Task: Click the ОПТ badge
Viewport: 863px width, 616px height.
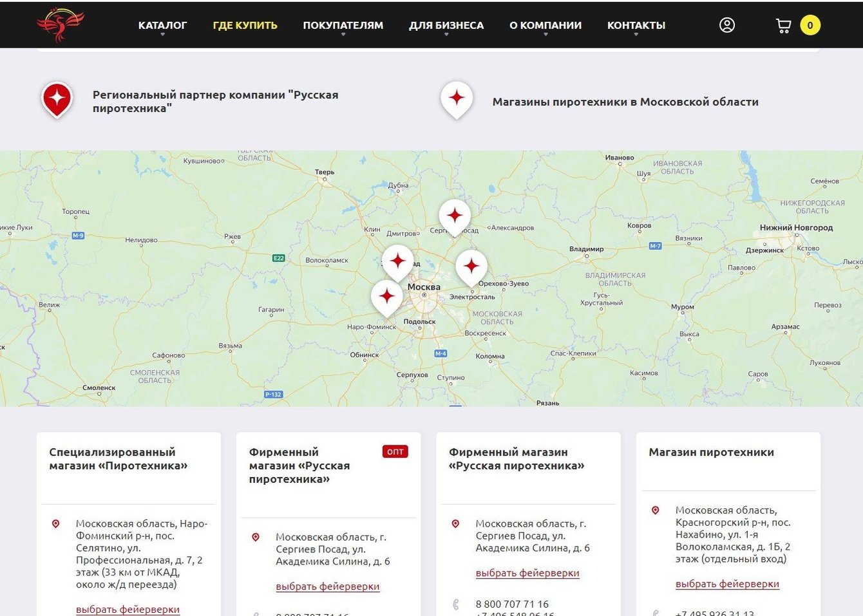Action: tap(395, 452)
